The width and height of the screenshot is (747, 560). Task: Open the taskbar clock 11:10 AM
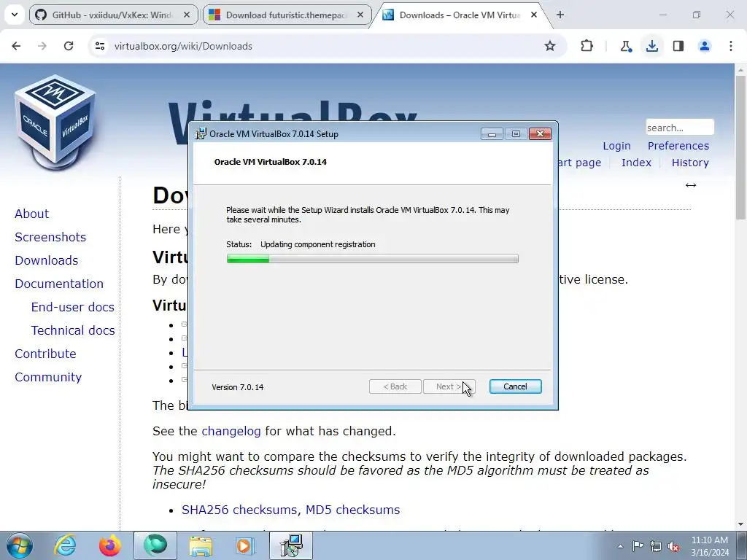click(x=710, y=546)
